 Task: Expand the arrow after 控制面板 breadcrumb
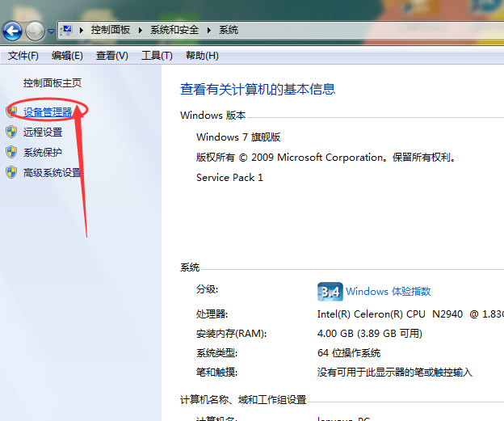[141, 30]
